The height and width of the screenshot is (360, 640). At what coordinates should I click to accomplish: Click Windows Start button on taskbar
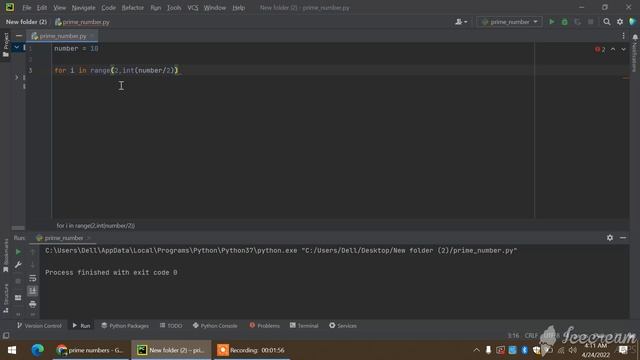tap(12, 350)
